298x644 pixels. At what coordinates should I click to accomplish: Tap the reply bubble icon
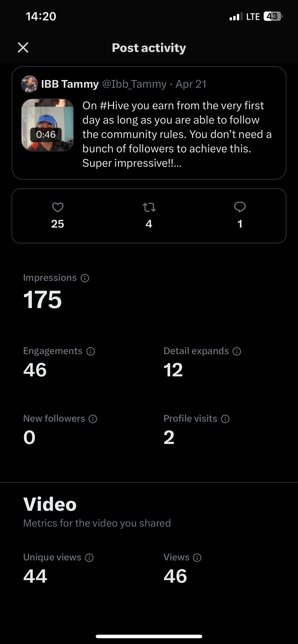click(240, 207)
